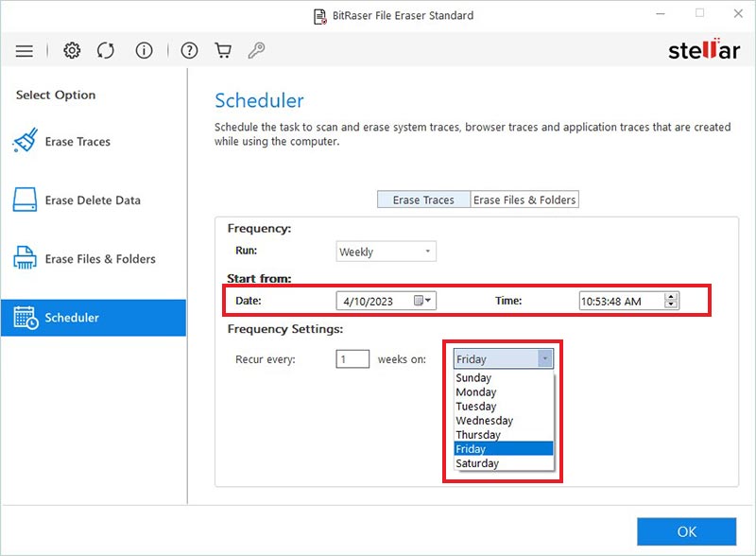
Task: Open the info about icon
Action: point(144,50)
